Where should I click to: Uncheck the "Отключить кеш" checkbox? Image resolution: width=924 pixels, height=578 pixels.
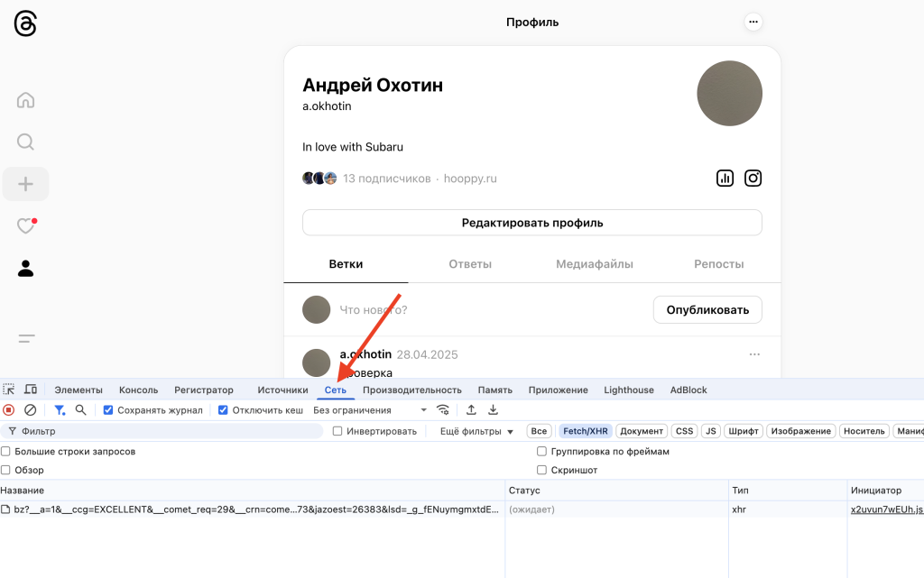click(x=224, y=410)
